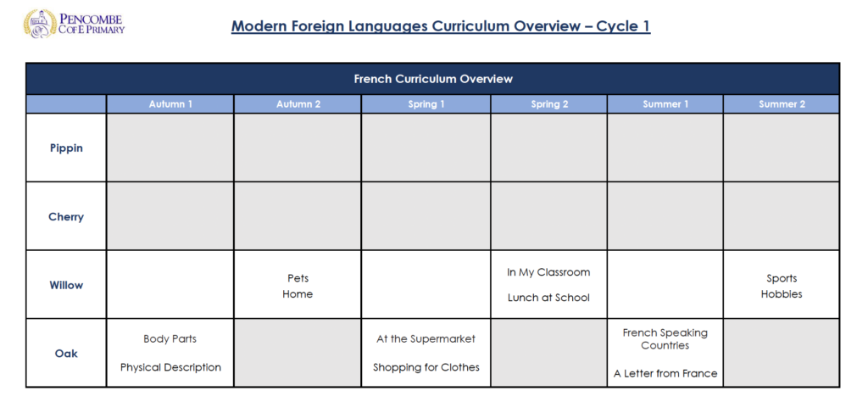Click the Spring 2 column header

point(548,104)
